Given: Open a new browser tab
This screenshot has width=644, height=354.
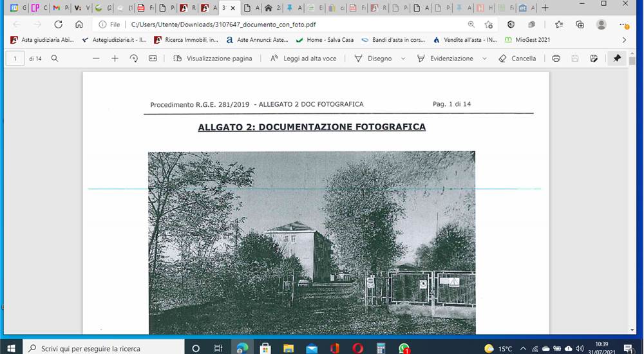Looking at the screenshot, I should click(545, 7).
